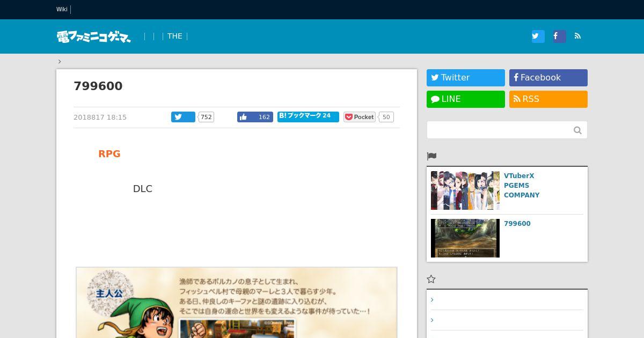This screenshot has height=338, width=644.
Task: Open the VTuberX PGEMS COMPANY article link
Action: tap(522, 186)
